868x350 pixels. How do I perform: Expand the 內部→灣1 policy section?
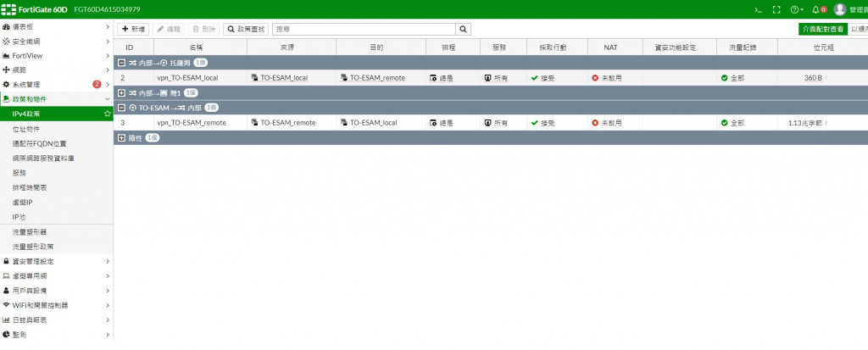point(122,92)
